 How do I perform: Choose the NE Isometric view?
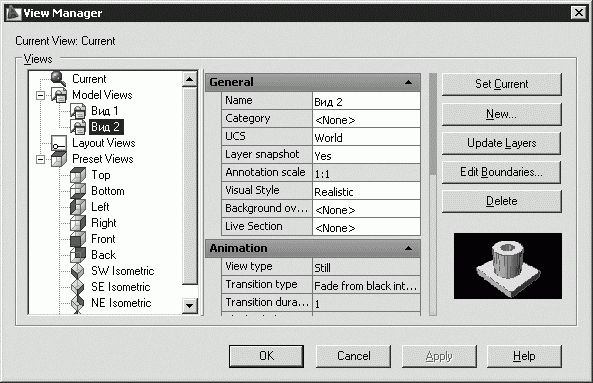121,303
